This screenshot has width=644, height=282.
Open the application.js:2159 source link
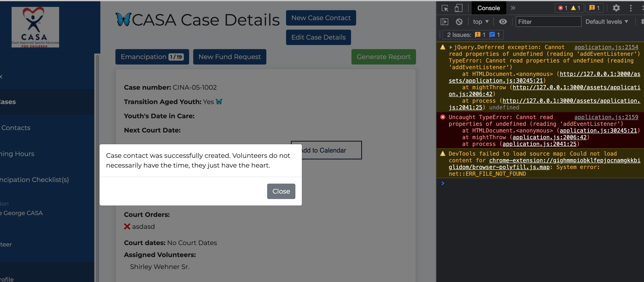(x=606, y=117)
